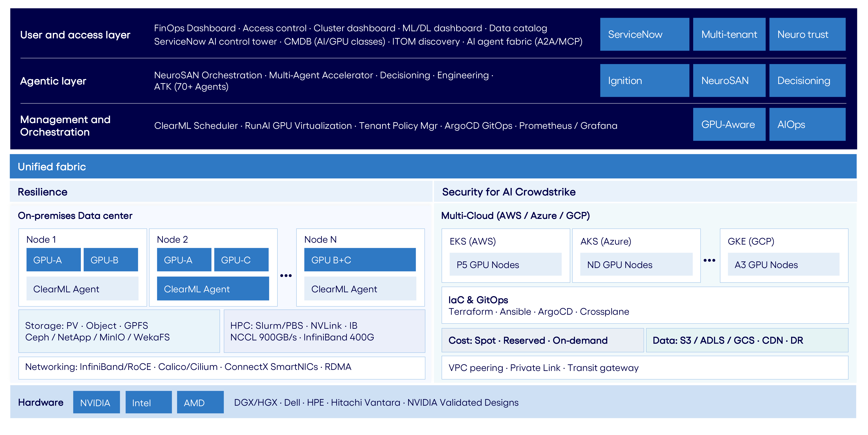Open the AIOps tile

pos(807,124)
